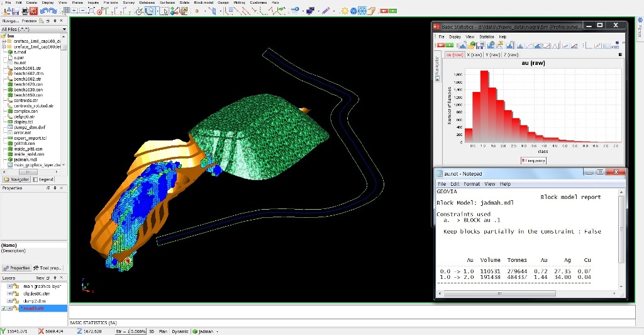Click the undo arrow in main toolbar
Viewport: 644px width, 335px height.
point(43,11)
